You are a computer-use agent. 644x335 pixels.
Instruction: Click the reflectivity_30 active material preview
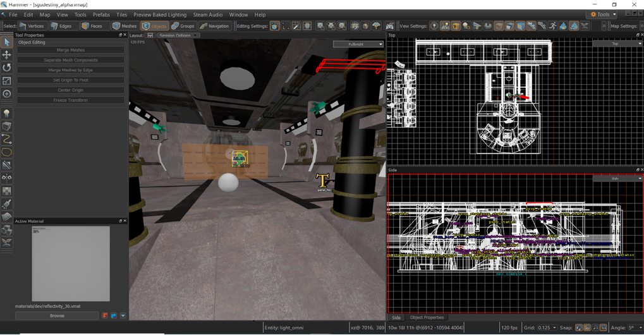[71, 264]
